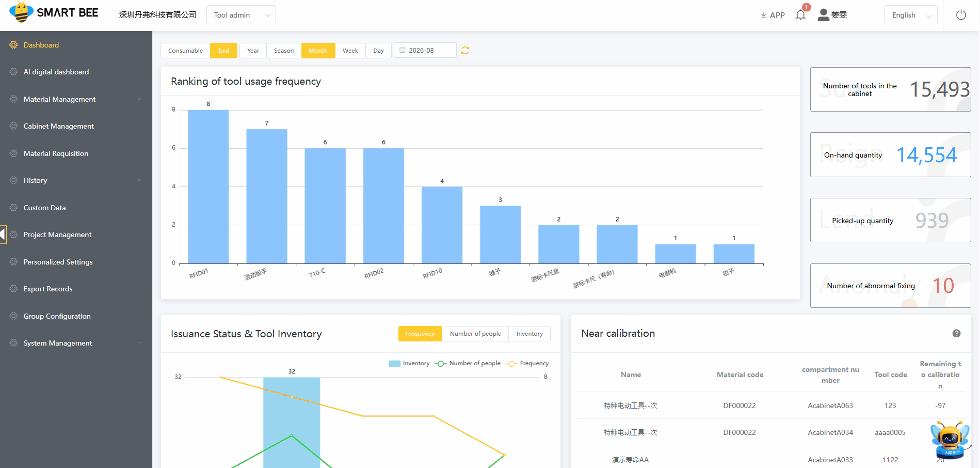980x468 pixels.
Task: Expand the History menu
Action: (76, 180)
